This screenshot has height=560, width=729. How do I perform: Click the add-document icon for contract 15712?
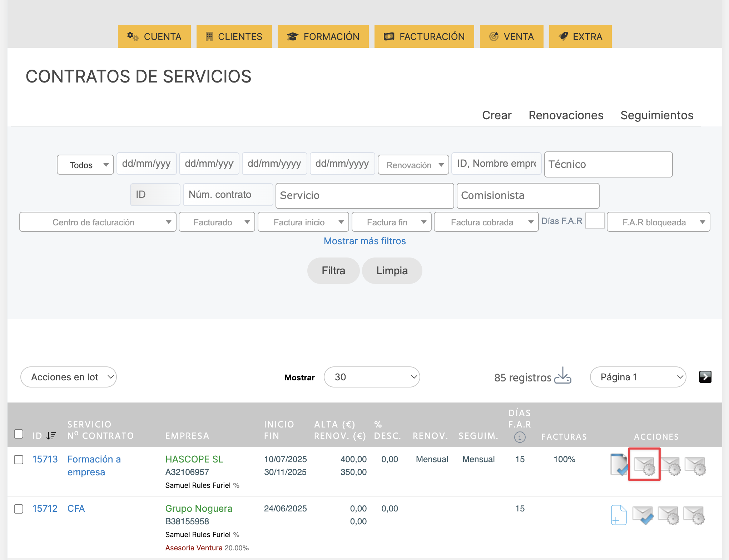click(x=619, y=515)
